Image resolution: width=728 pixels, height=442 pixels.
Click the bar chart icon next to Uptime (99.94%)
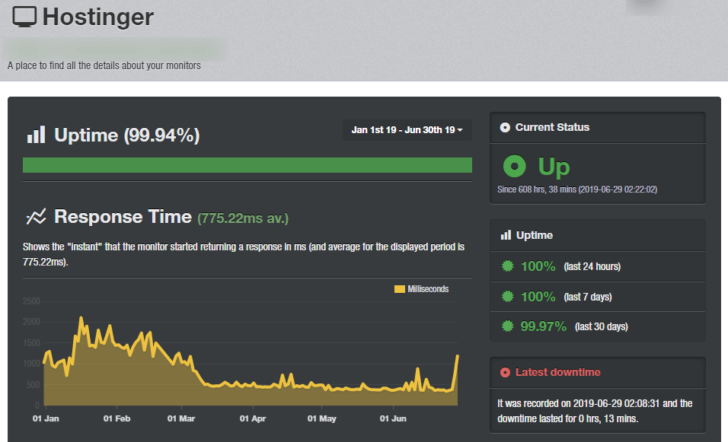point(36,135)
